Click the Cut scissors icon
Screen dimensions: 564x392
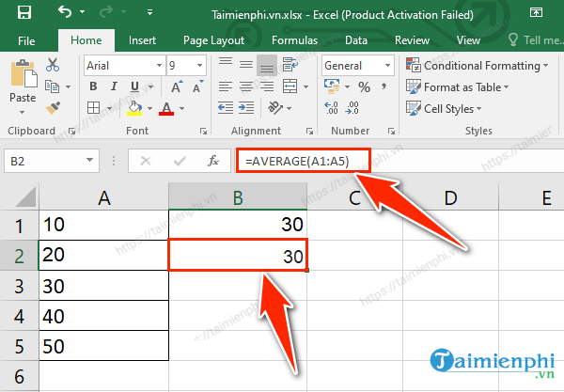point(52,65)
